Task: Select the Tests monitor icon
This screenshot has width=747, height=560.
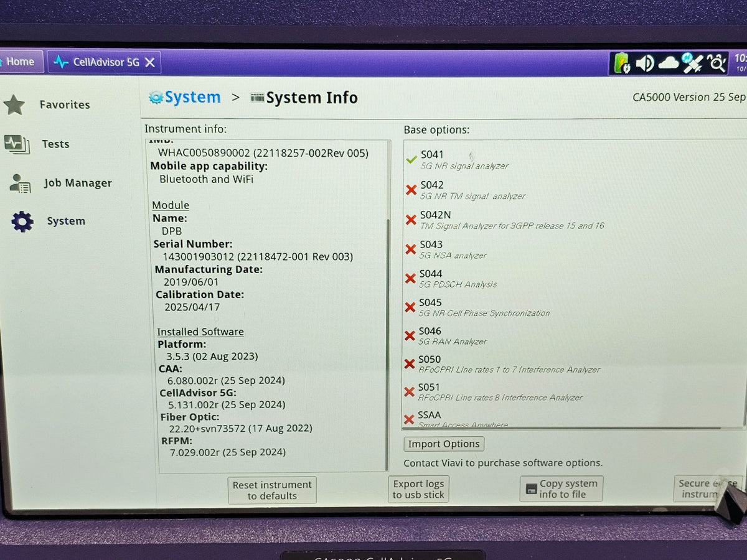Action: click(x=16, y=144)
